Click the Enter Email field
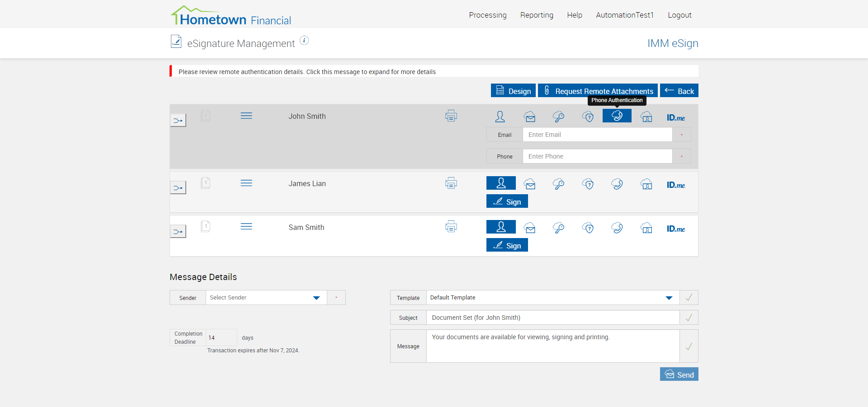 click(x=598, y=135)
